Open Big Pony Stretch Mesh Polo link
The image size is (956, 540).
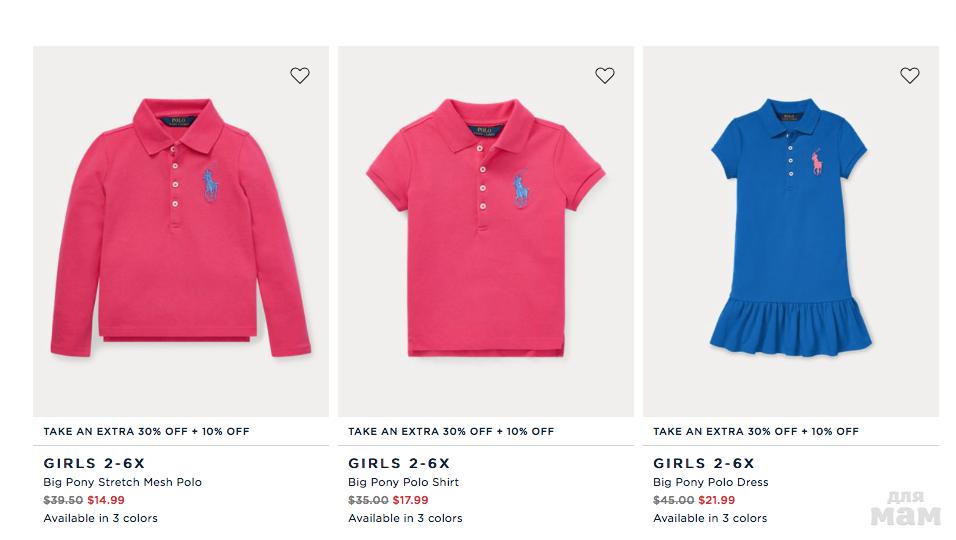pos(122,482)
